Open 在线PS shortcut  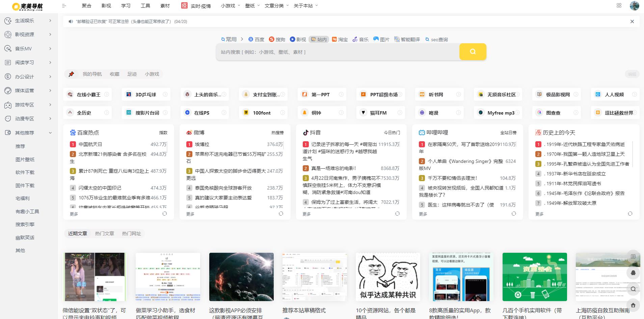coord(205,113)
